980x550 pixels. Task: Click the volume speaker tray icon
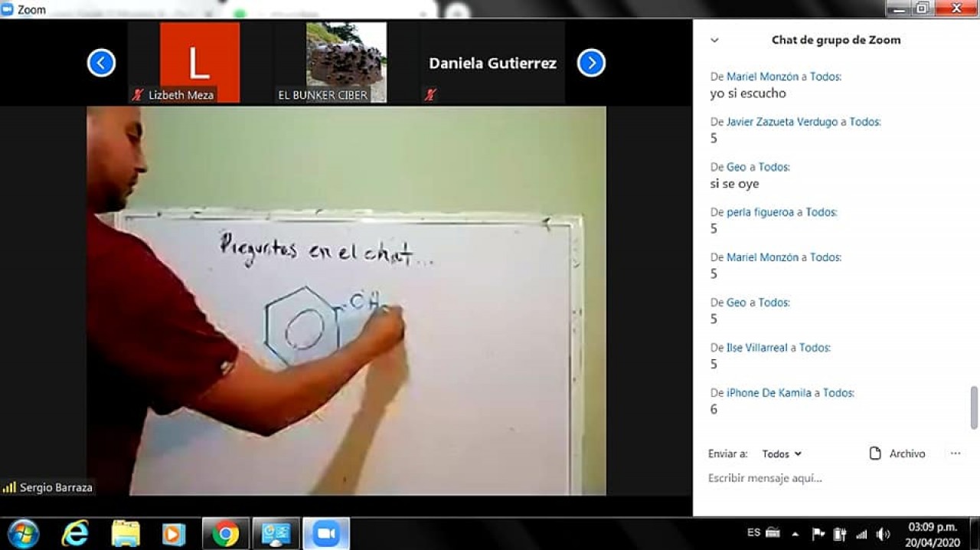pos(883,534)
